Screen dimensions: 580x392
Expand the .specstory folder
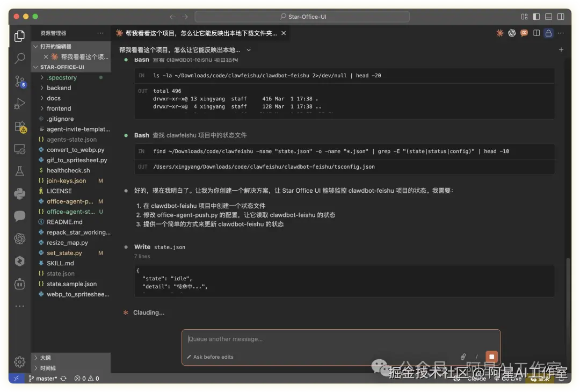coord(71,77)
